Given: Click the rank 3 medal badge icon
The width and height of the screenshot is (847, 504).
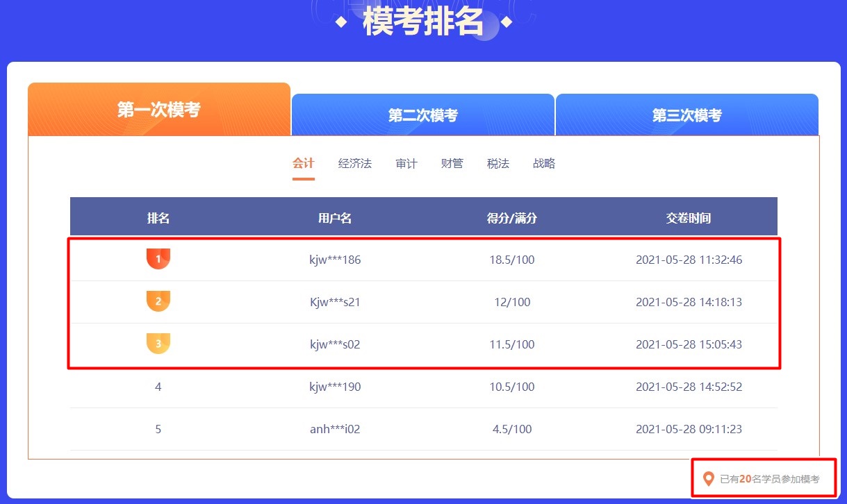Looking at the screenshot, I should pos(158,343).
